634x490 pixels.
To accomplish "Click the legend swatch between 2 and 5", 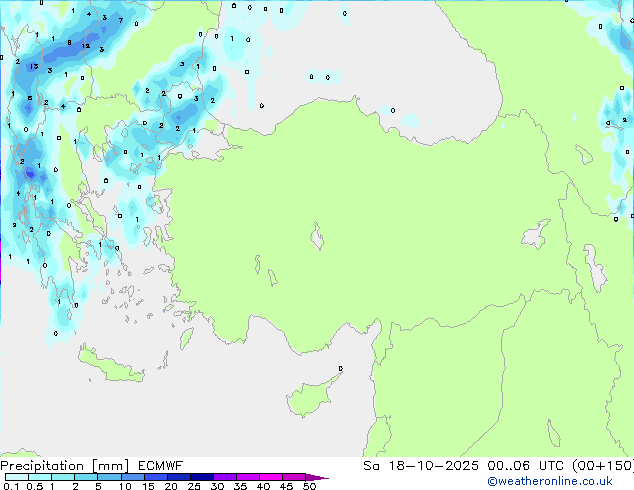I will click(86, 477).
